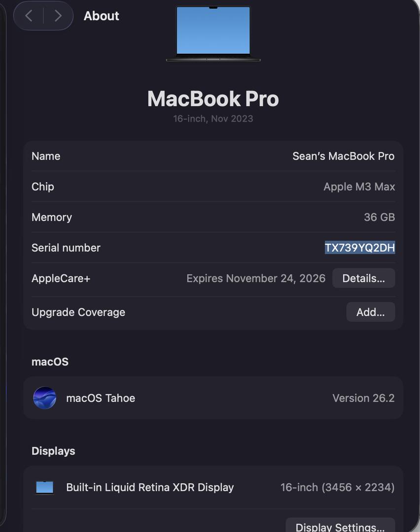The image size is (420, 532).
Task: Click the AppleCare+ expiration date text
Action: 256,278
